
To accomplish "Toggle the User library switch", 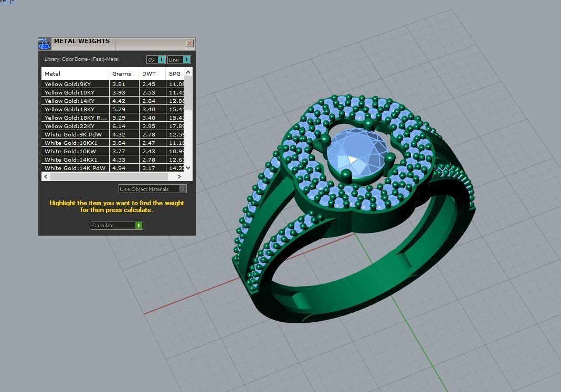I will [x=179, y=60].
